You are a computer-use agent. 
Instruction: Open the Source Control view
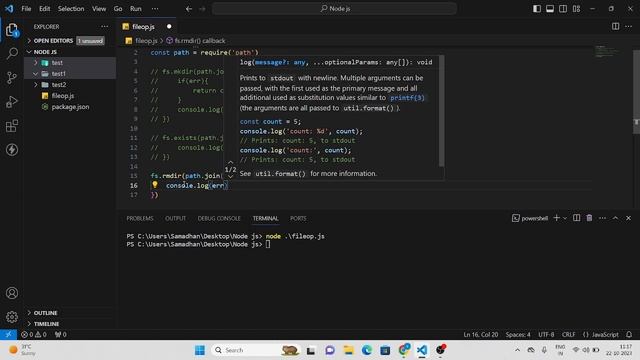pos(12,78)
